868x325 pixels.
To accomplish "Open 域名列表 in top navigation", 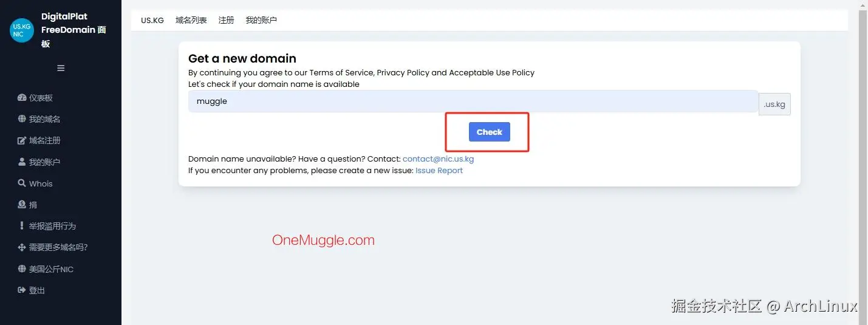I will coord(191,20).
